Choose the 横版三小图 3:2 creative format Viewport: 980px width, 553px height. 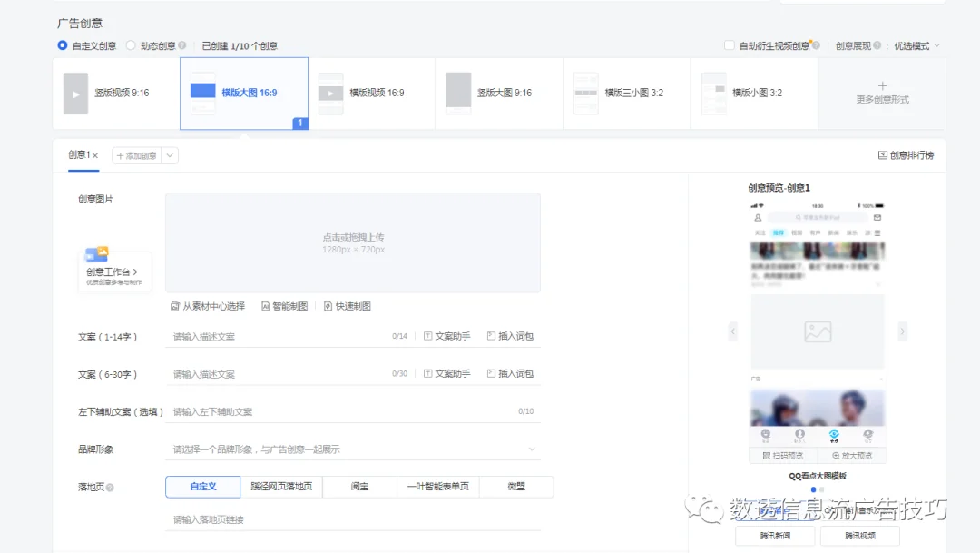coord(627,94)
